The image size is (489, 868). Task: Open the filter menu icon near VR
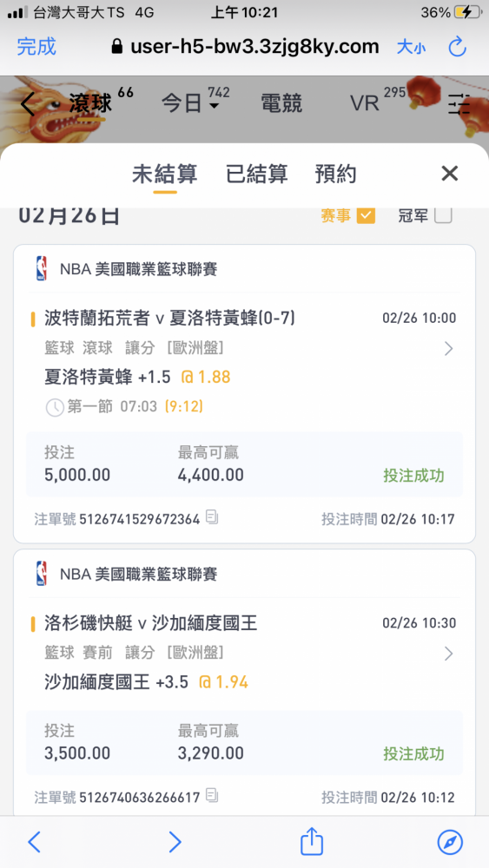pyautogui.click(x=459, y=104)
